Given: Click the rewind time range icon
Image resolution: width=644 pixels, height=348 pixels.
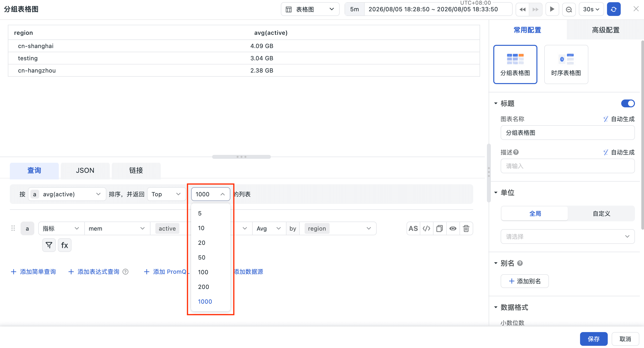Looking at the screenshot, I should click(x=522, y=9).
